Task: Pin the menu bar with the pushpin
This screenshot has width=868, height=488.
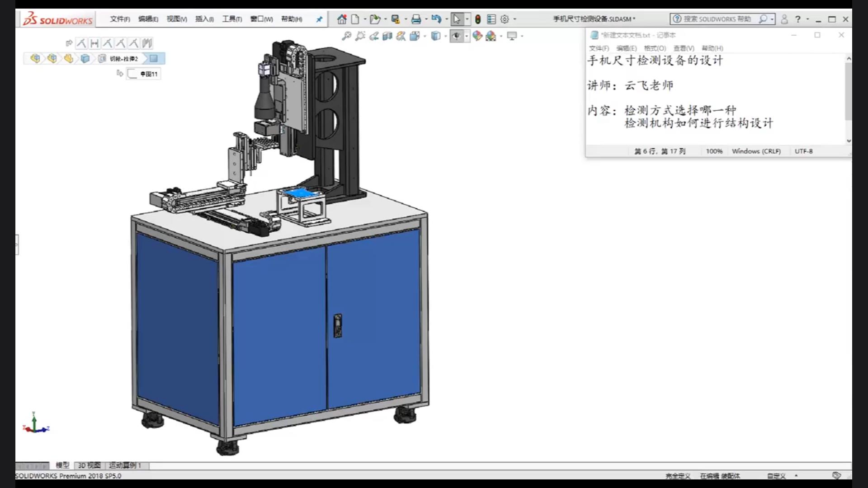Action: (x=319, y=19)
